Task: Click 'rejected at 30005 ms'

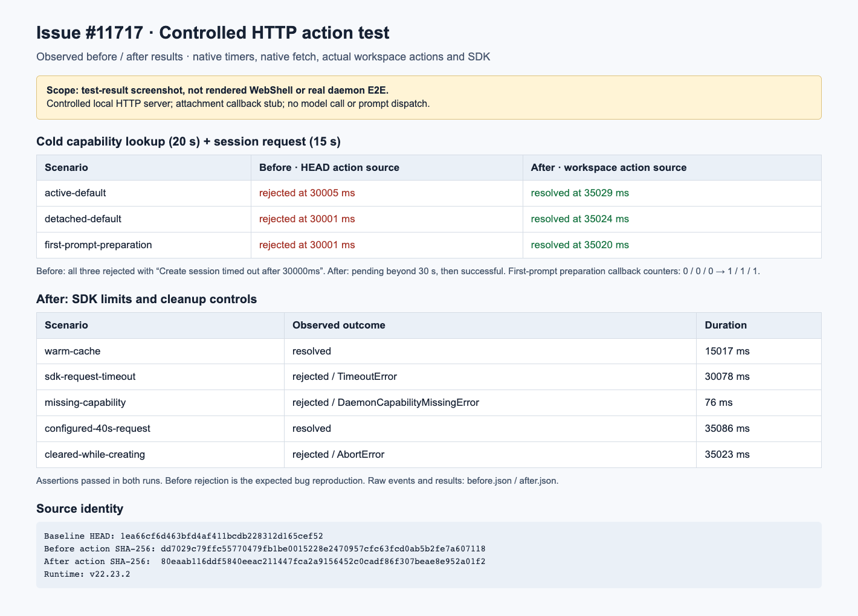Action: (x=307, y=193)
